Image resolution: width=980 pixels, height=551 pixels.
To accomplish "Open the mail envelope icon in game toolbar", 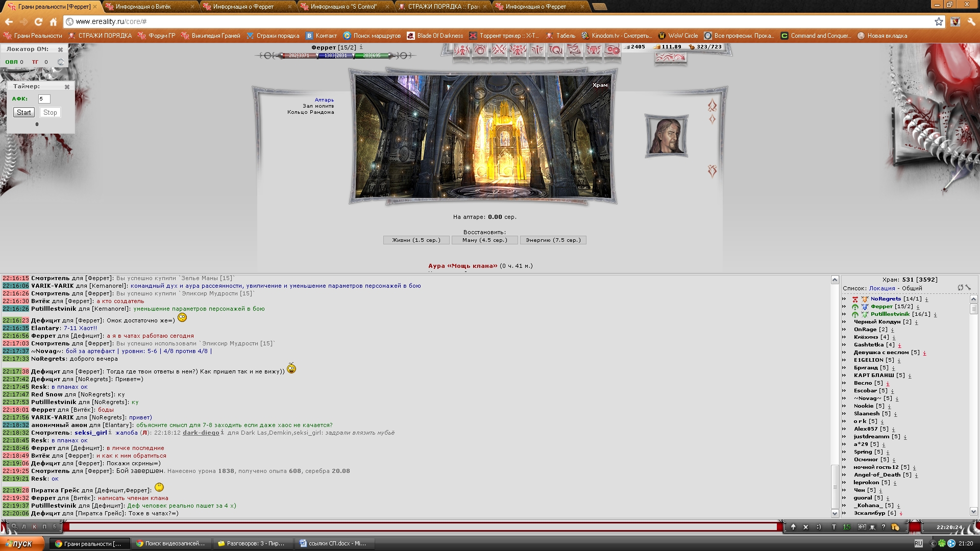I will 575,51.
